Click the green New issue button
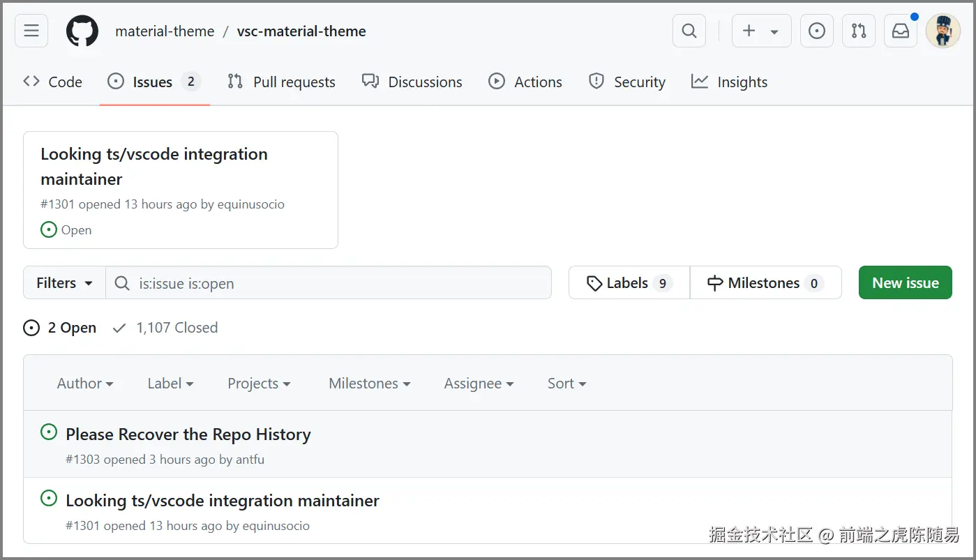The height and width of the screenshot is (560, 976). pyautogui.click(x=905, y=283)
